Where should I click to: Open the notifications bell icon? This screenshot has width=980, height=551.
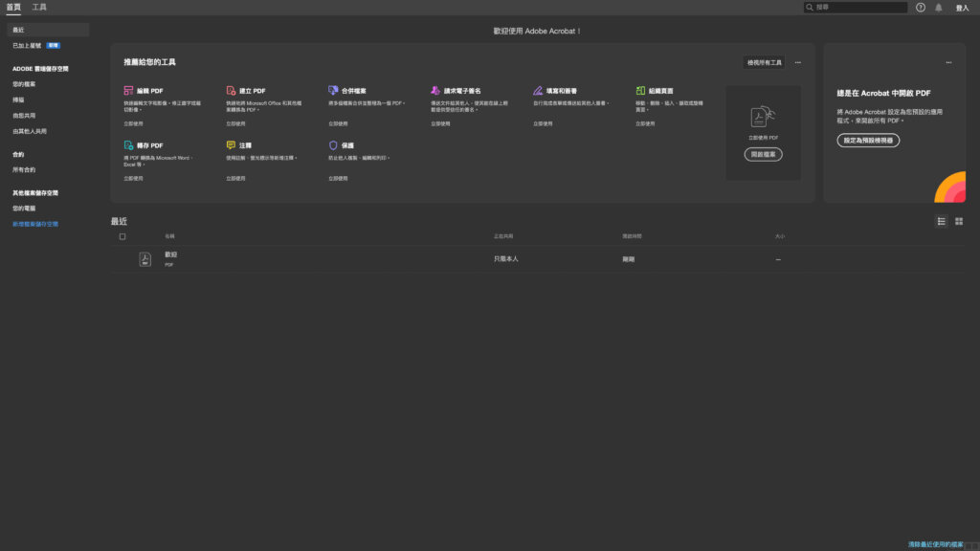click(x=938, y=8)
